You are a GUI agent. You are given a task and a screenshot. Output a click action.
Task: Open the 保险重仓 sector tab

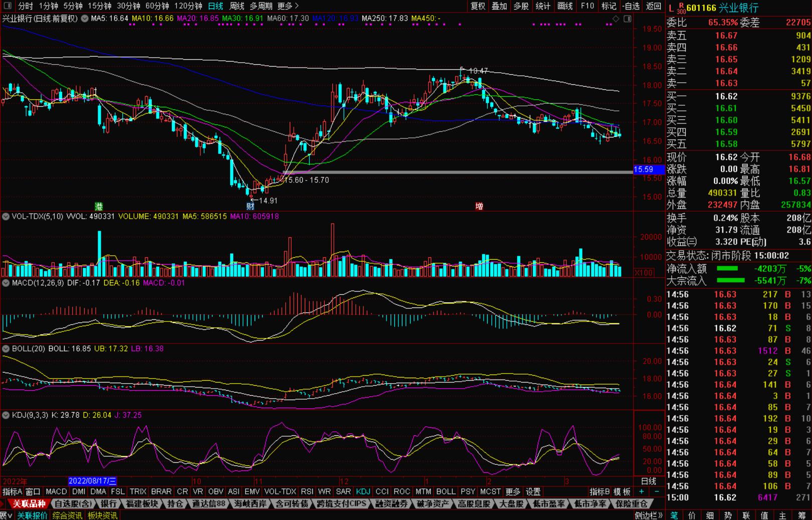click(632, 504)
